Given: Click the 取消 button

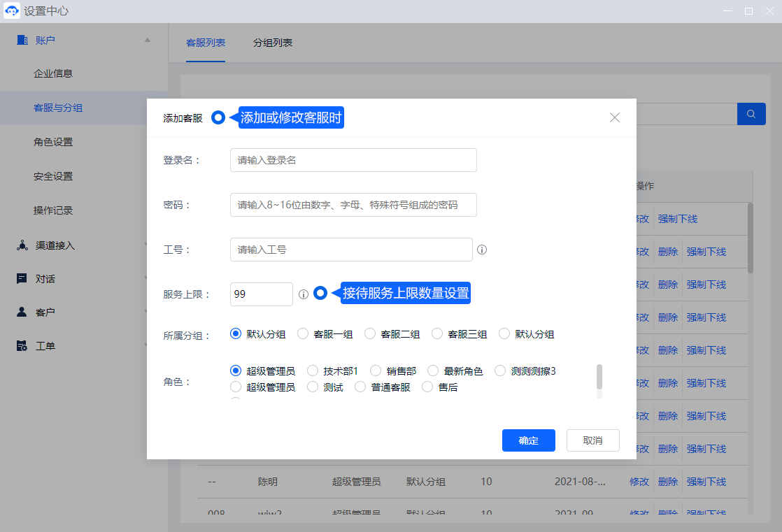Looking at the screenshot, I should point(593,440).
